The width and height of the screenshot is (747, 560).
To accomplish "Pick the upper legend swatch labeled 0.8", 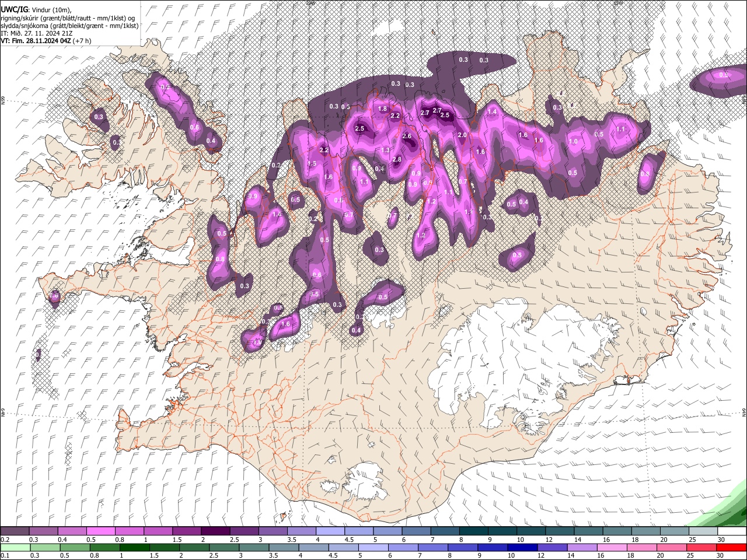I will tap(129, 531).
